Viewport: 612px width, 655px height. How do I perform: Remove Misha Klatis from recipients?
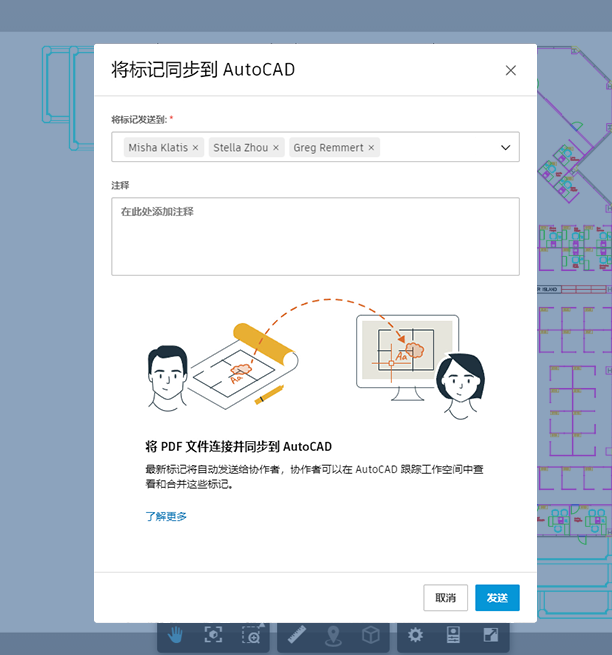[x=195, y=147]
